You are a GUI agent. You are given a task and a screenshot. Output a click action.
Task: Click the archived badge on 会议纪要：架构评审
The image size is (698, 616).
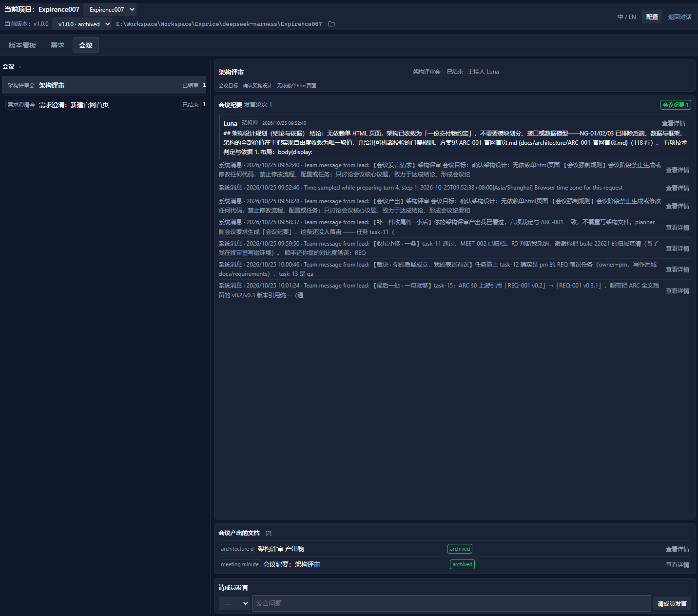[462, 564]
